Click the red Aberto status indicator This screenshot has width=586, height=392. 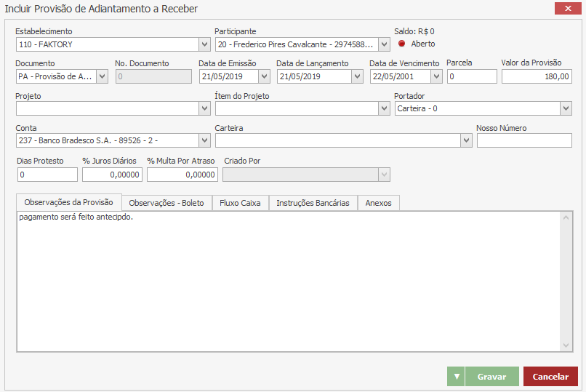click(x=401, y=44)
